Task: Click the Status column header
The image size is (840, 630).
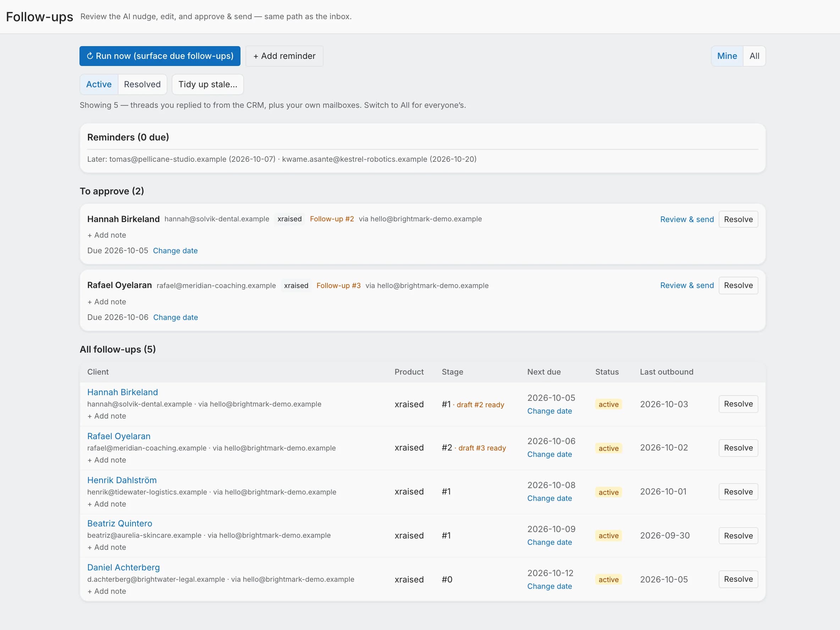Action: coord(607,372)
